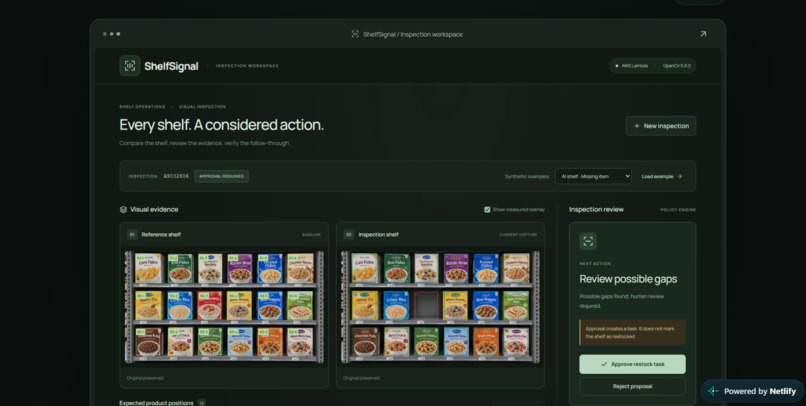Click the Every shelf. A considered action. heading
The height and width of the screenshot is (406, 806).
tap(222, 125)
